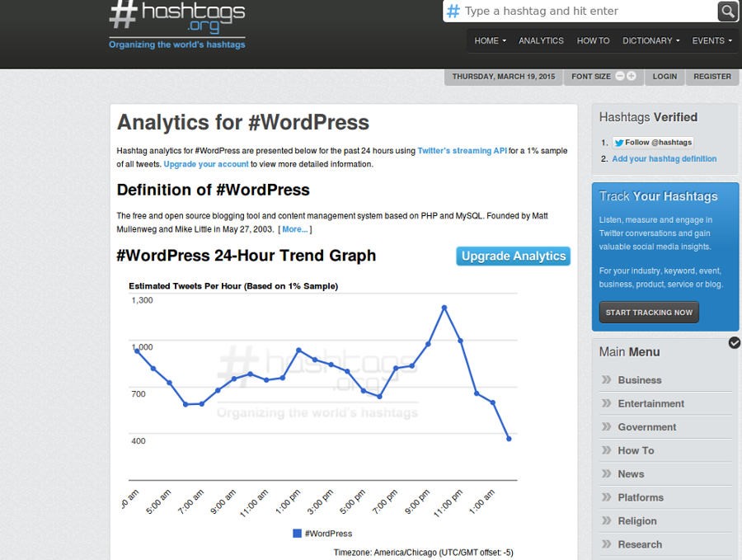
Task: Open the ANALYTICS nav item
Action: pyautogui.click(x=541, y=40)
